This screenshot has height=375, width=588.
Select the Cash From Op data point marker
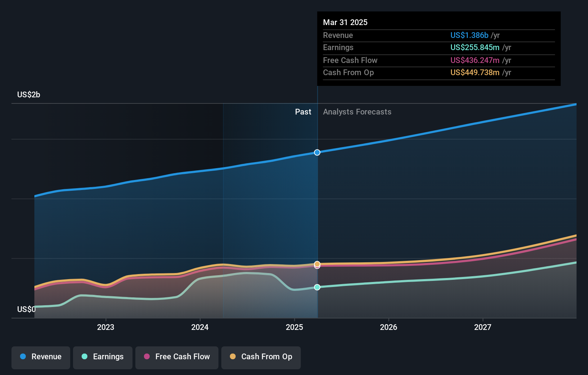pyautogui.click(x=317, y=264)
